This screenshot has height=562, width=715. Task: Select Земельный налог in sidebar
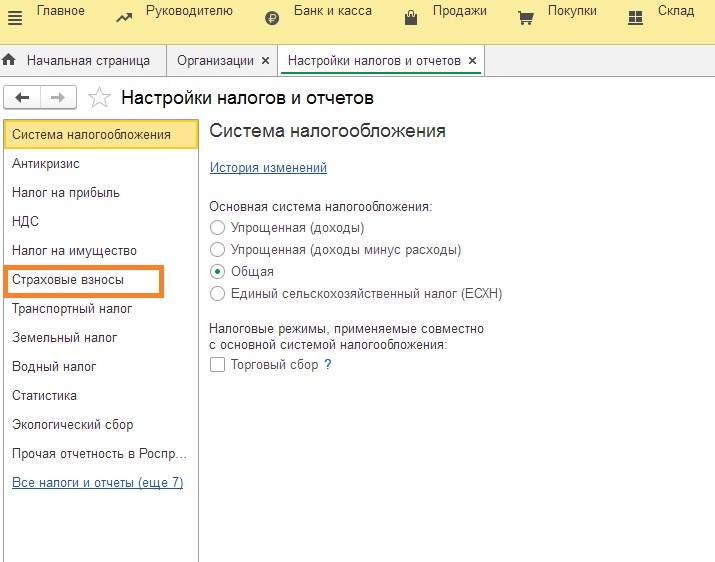pos(101,338)
